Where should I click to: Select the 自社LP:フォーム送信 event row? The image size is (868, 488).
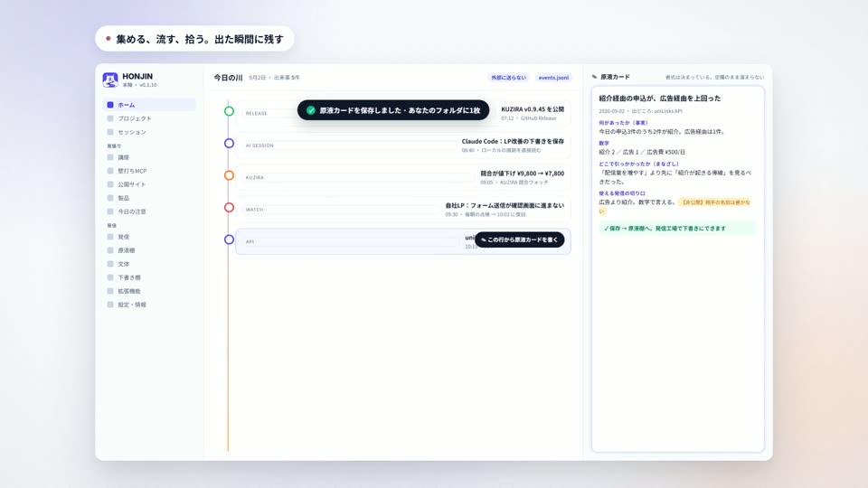[x=403, y=209]
